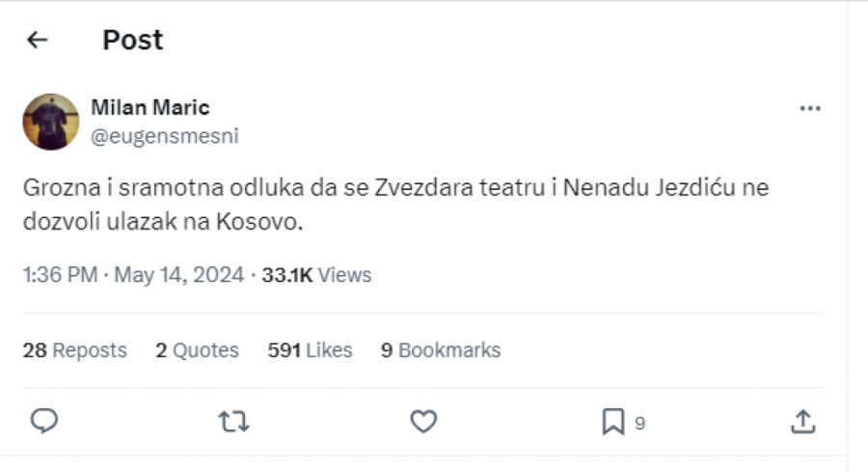
Task: Click the reply speech bubble icon
Action: (44, 421)
